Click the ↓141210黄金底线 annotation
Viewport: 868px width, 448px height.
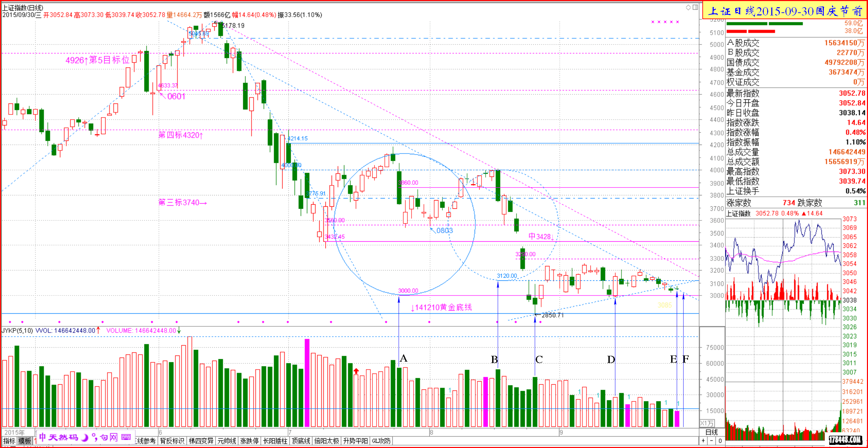tap(441, 307)
